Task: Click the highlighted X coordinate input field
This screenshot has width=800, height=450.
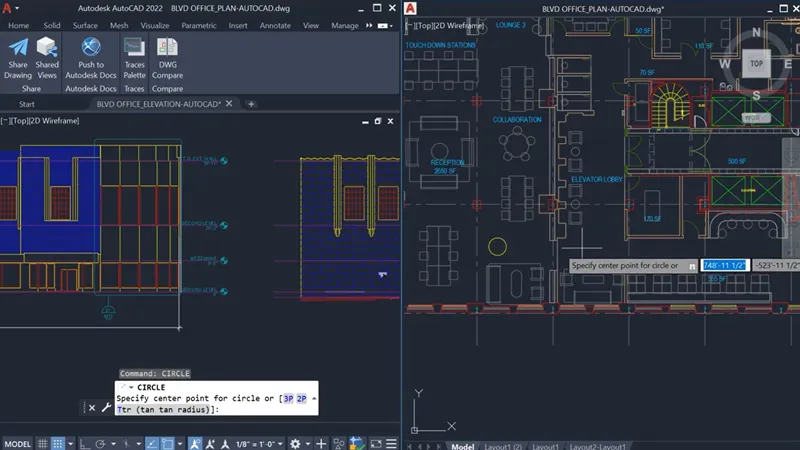Action: (x=724, y=265)
